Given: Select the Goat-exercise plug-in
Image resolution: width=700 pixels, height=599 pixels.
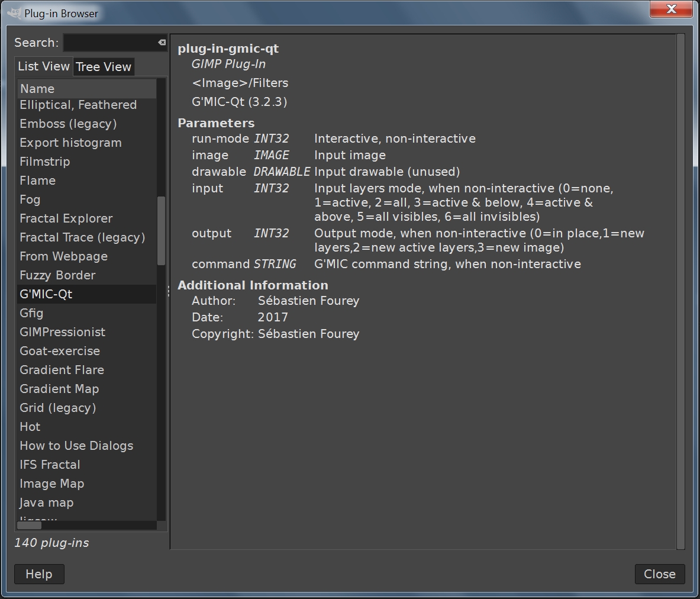Looking at the screenshot, I should (87, 351).
